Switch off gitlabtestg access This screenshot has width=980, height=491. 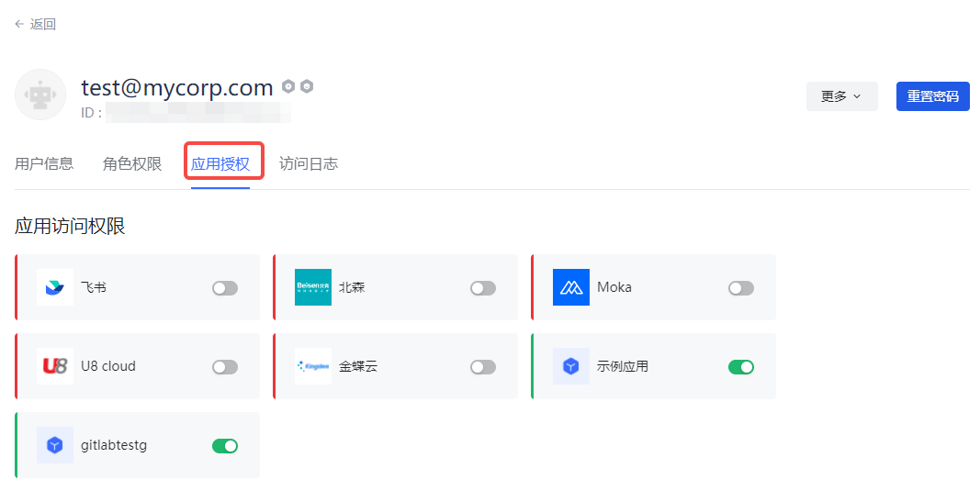225,446
